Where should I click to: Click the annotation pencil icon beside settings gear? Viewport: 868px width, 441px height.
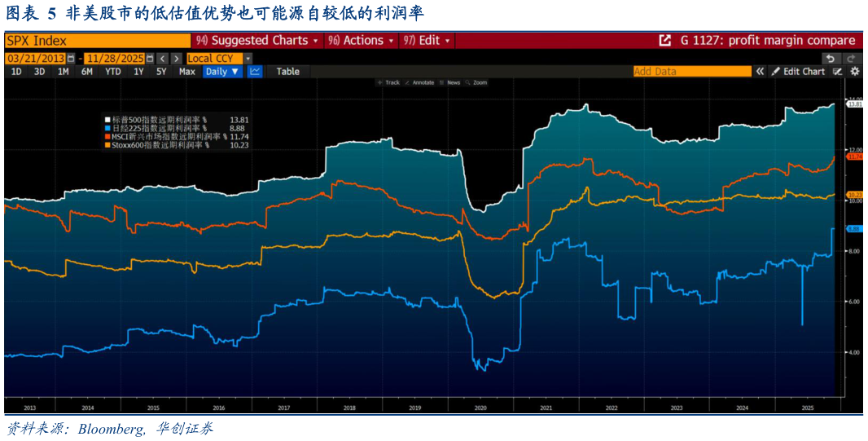[x=837, y=72]
